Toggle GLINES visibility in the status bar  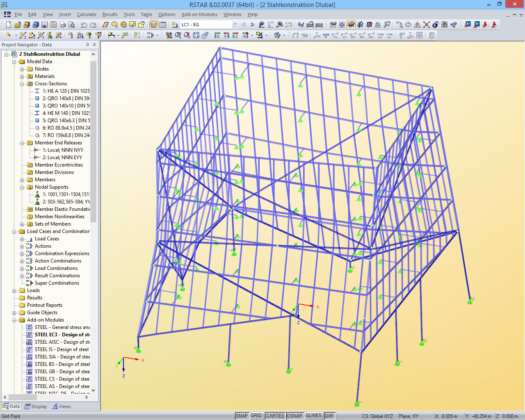(313, 415)
